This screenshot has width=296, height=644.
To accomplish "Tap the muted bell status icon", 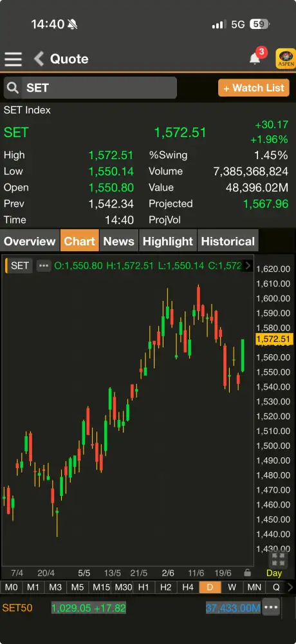I will click(73, 24).
